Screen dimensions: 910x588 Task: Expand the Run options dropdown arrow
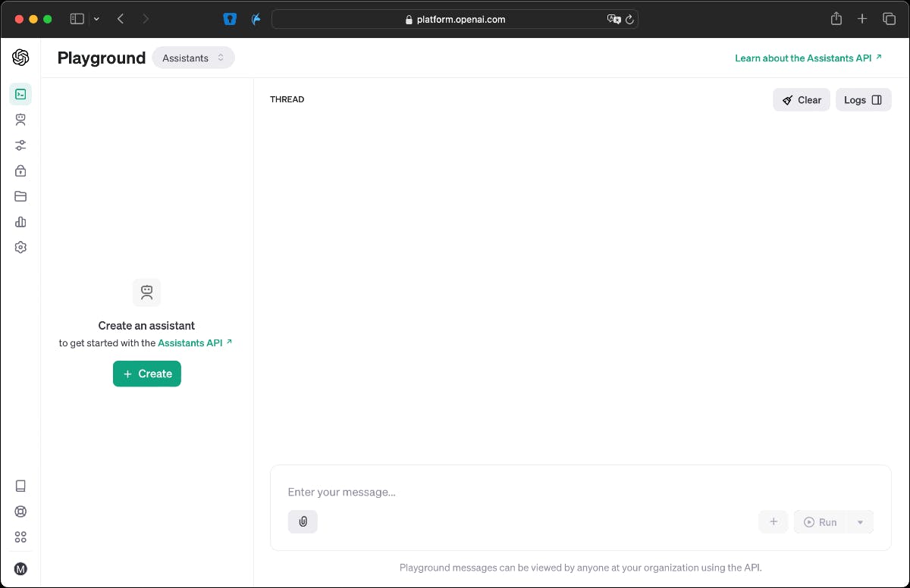pos(860,522)
